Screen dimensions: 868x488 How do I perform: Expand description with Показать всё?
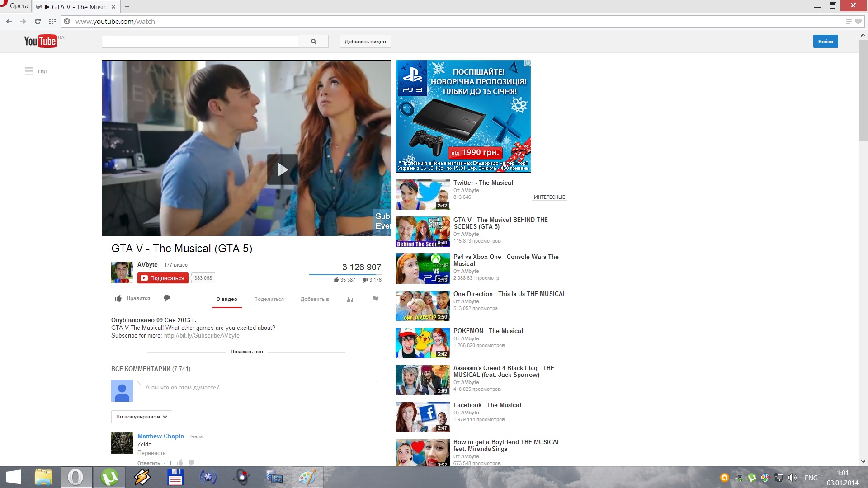click(x=246, y=352)
